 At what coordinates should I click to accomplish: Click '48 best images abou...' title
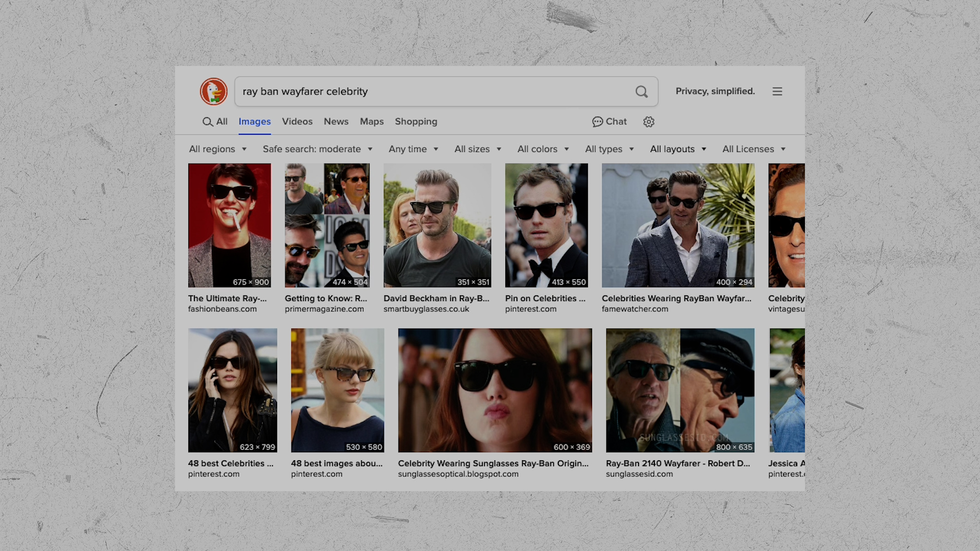pyautogui.click(x=337, y=463)
